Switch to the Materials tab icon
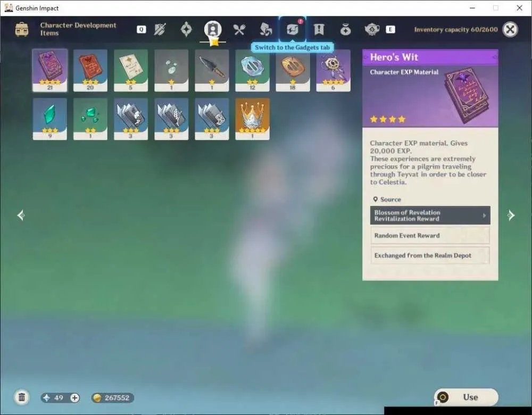Image resolution: width=532 pixels, height=415 pixels. click(x=265, y=29)
